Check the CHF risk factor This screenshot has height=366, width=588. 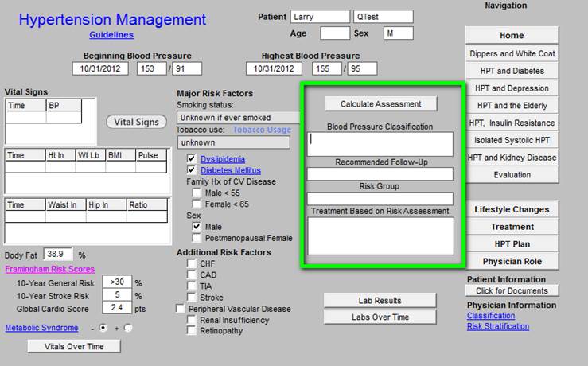click(191, 263)
